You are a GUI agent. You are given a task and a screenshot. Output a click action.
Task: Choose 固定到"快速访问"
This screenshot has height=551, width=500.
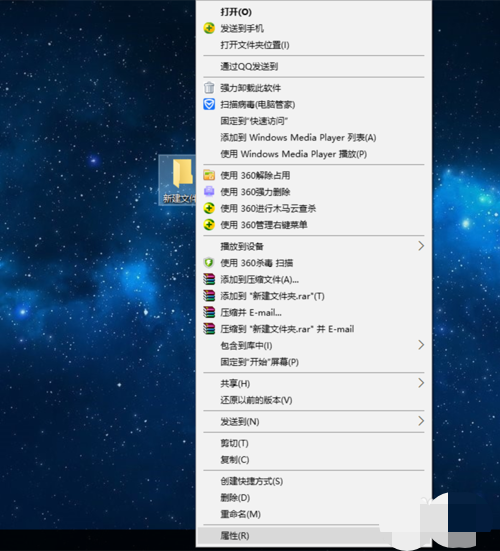point(314,121)
